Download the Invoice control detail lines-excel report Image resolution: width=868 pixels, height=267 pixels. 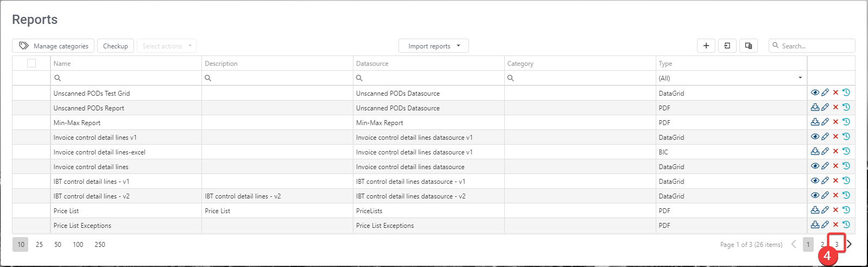[815, 152]
